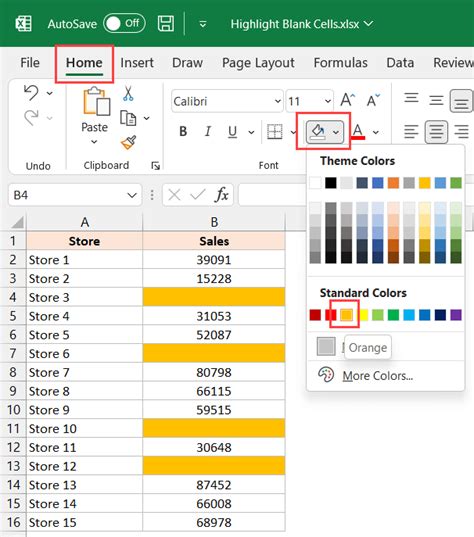Click the Enter checkmark formula bar icon

[198, 195]
